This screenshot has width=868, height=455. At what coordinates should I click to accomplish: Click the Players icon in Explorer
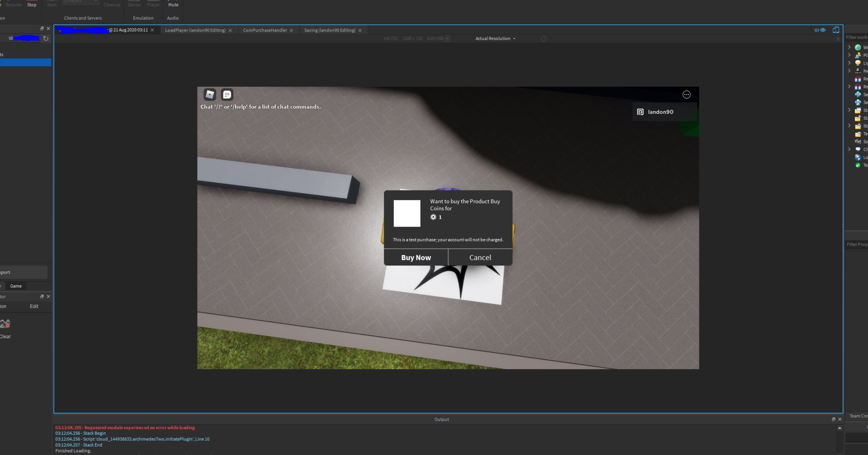(858, 55)
